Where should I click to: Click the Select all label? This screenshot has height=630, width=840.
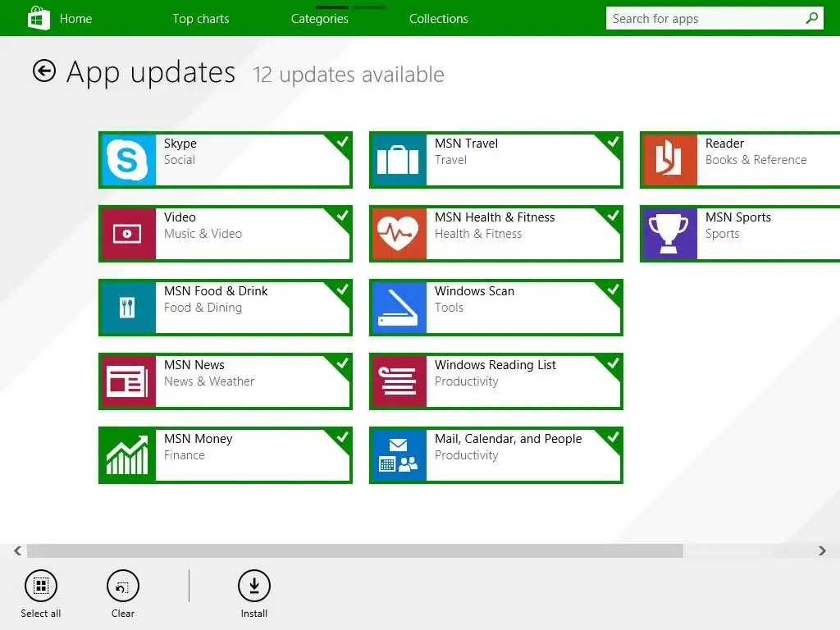tap(41, 614)
